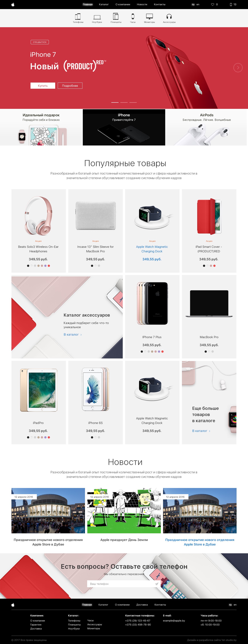Open the Ноутбуки category icon
This screenshot has width=248, height=644.
pyautogui.click(x=97, y=17)
